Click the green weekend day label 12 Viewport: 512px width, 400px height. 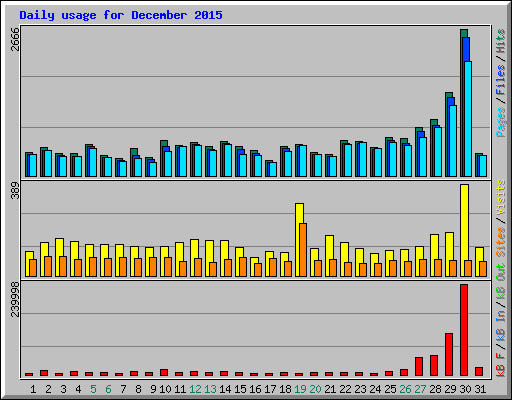[195, 389]
